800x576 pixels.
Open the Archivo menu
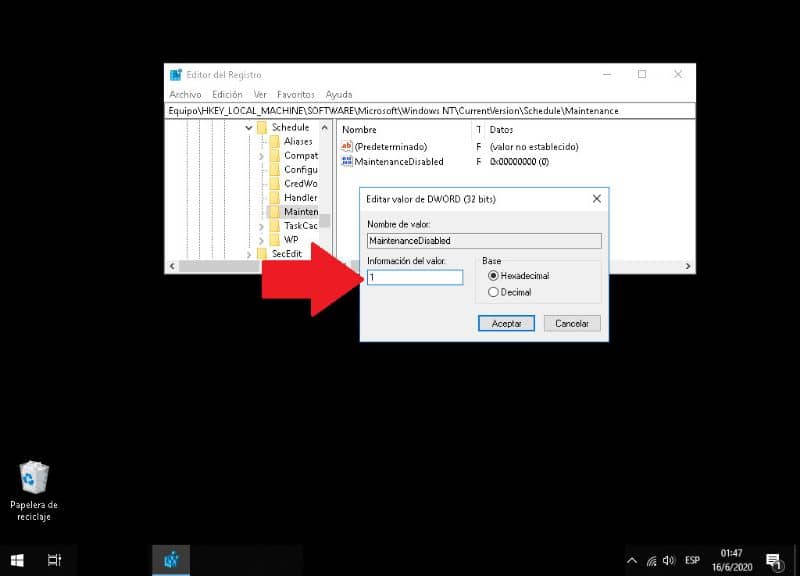pyautogui.click(x=185, y=94)
